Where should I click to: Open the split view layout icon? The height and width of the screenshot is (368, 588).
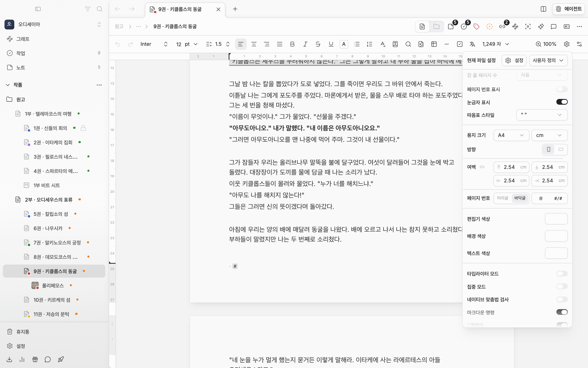pyautogui.click(x=543, y=9)
